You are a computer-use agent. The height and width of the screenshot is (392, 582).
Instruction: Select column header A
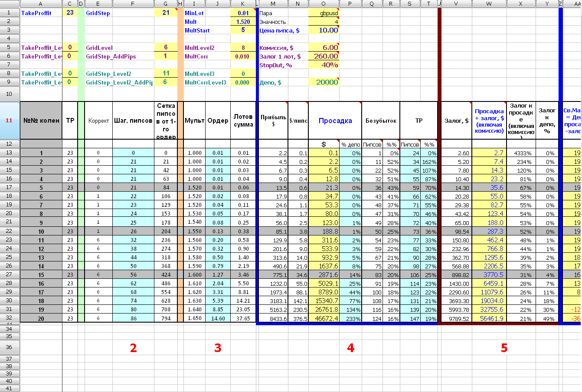point(41,4)
